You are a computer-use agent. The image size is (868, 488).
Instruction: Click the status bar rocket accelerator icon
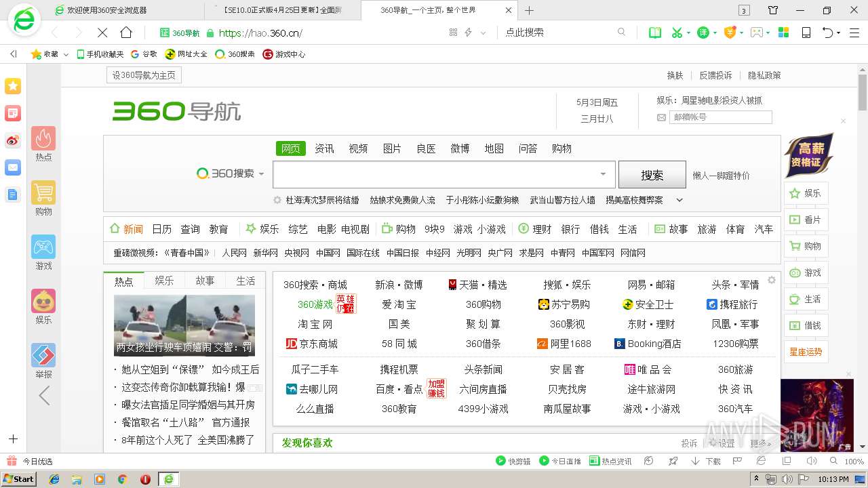pyautogui.click(x=673, y=461)
